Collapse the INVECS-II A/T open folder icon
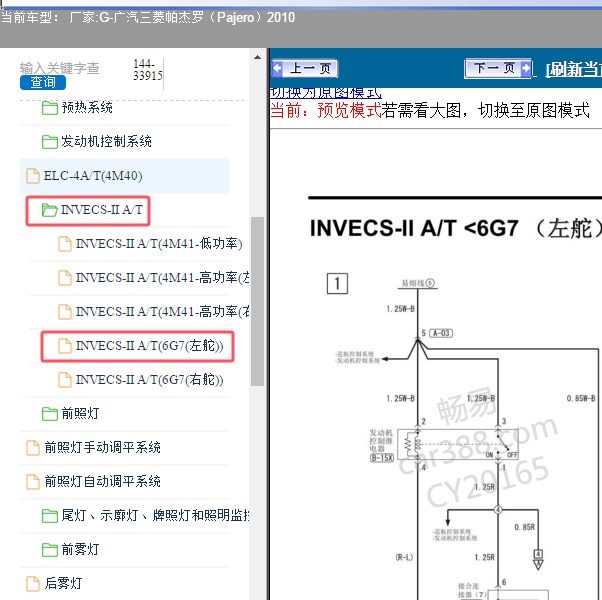602x600 pixels. 50,210
